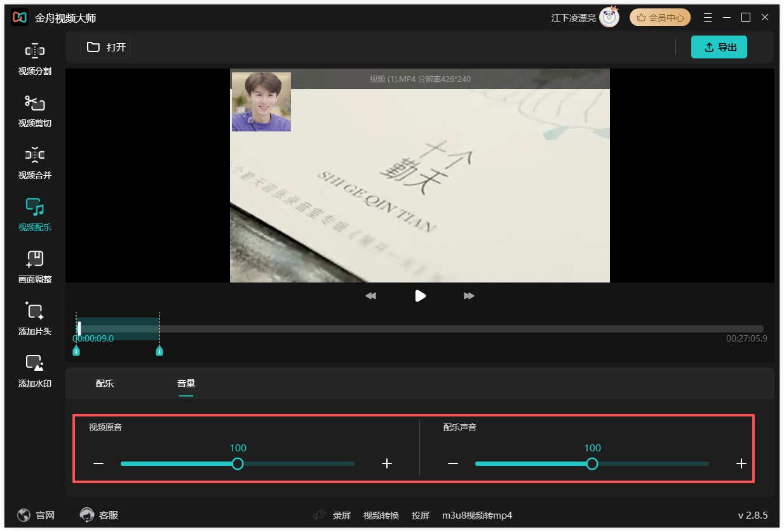Increase 视频原音 volume with plus

pos(387,463)
